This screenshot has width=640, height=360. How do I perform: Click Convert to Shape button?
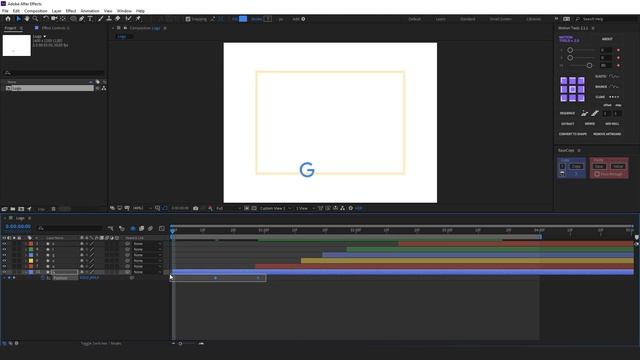click(x=573, y=134)
